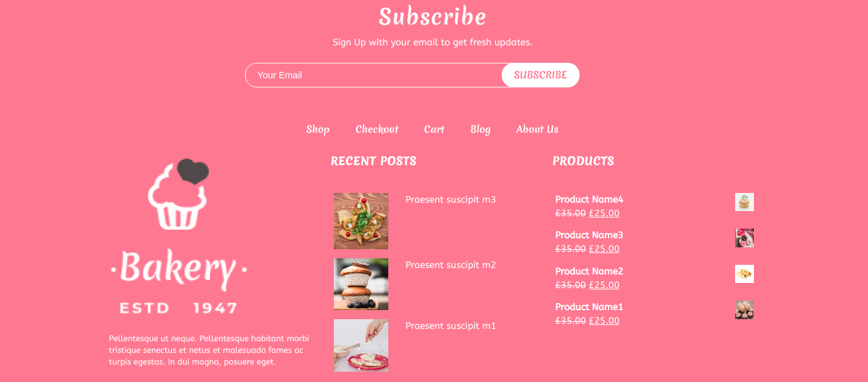Open Product Name3 thumbnail image
The height and width of the screenshot is (382, 868).
coord(744,238)
